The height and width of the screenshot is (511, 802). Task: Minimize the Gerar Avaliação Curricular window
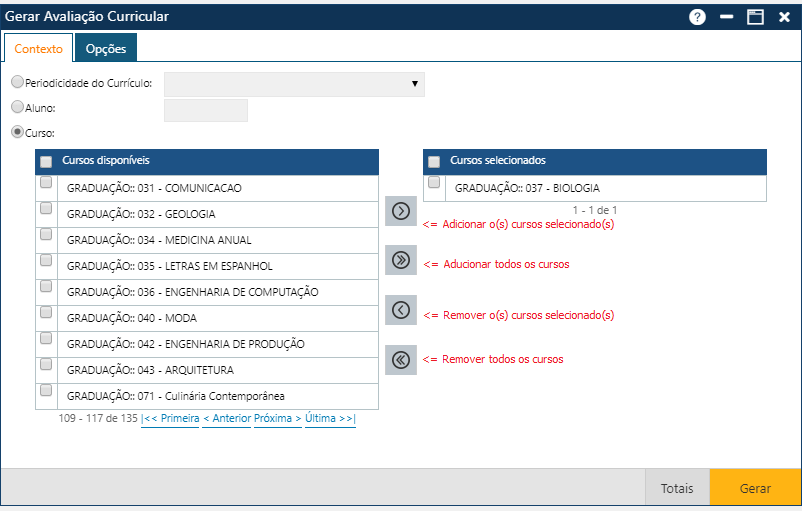(726, 17)
